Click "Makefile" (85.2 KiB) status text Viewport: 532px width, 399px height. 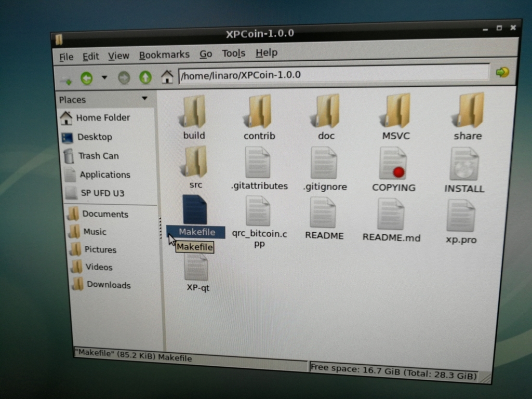133,355
